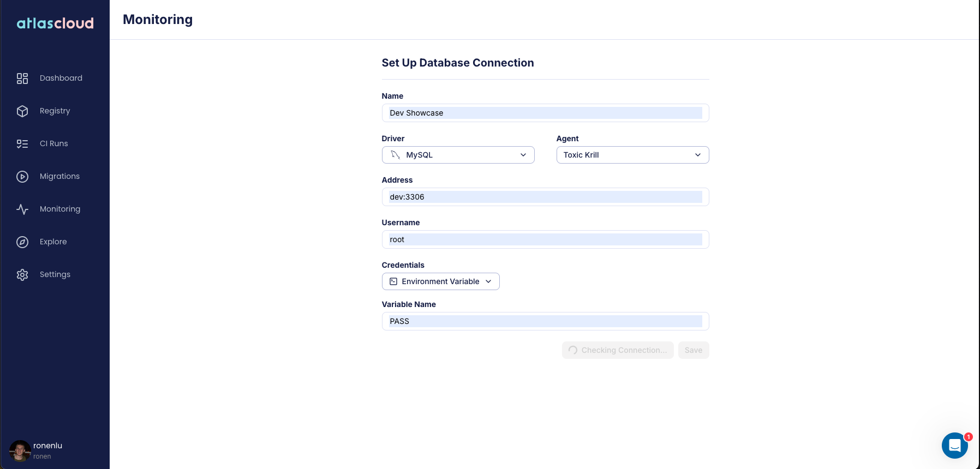Click the terminal icon in Credentials selector

pyautogui.click(x=393, y=281)
